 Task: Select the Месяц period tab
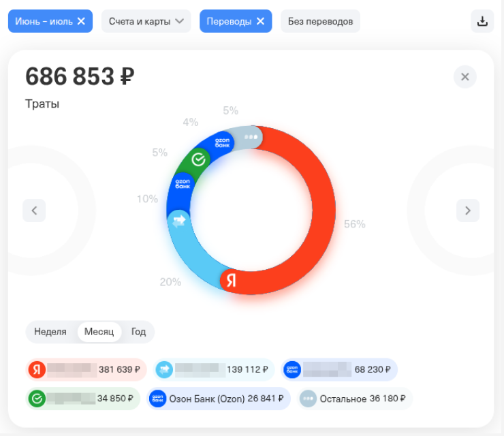[x=99, y=332]
